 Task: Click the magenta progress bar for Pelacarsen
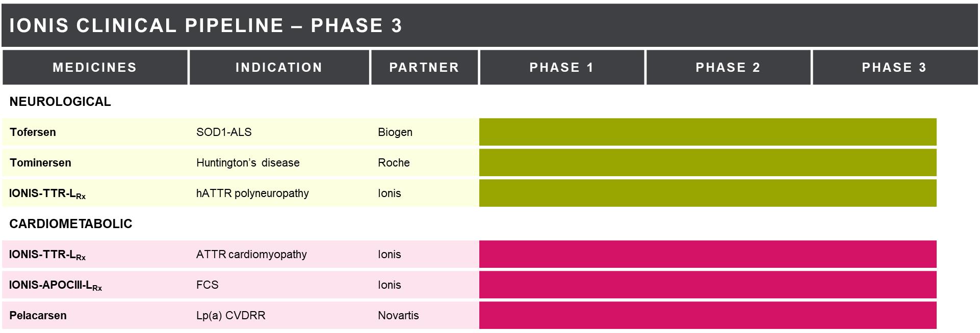tap(708, 315)
